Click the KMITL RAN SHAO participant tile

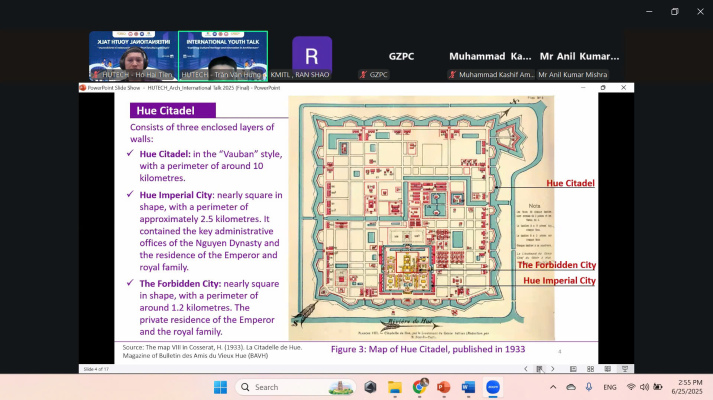click(x=312, y=56)
